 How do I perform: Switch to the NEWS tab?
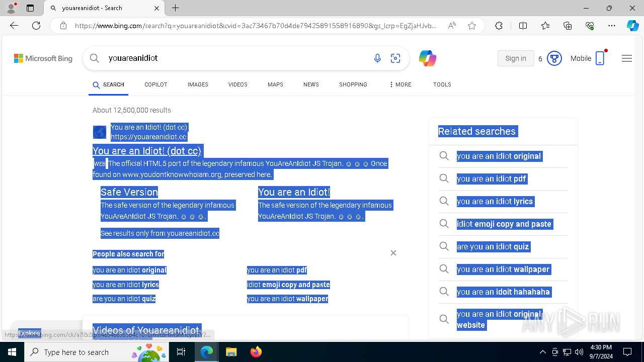pos(311,84)
